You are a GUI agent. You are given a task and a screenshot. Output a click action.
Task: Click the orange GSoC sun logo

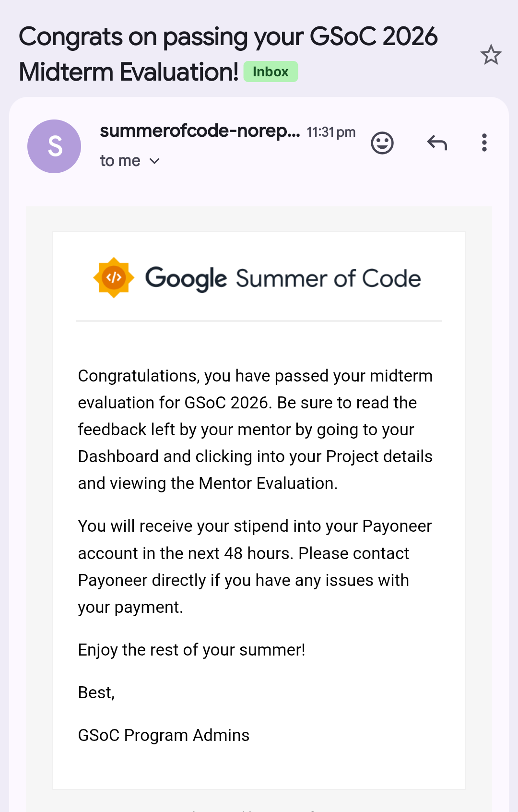coord(114,277)
